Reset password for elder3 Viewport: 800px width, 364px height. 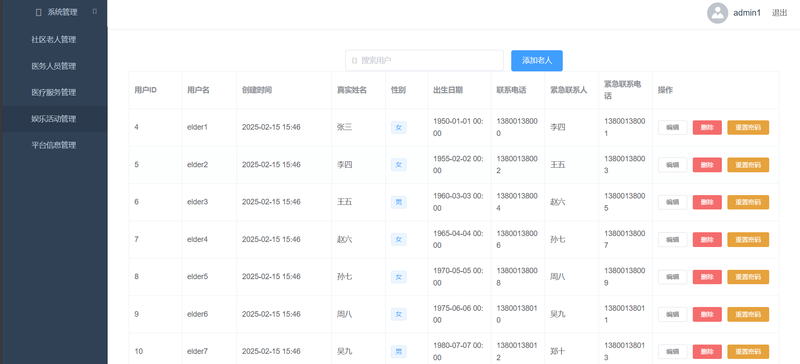tap(748, 202)
